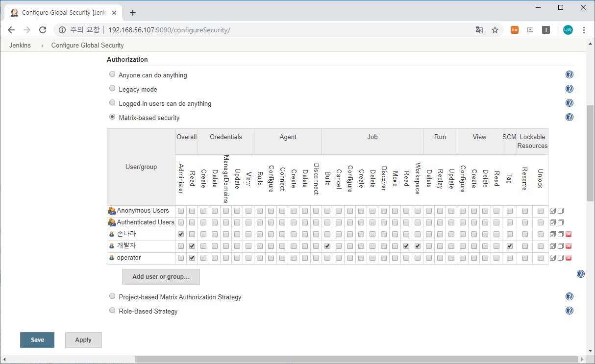595x364 pixels.
Task: Uncheck Job Build for 개발자
Action: tap(327, 246)
